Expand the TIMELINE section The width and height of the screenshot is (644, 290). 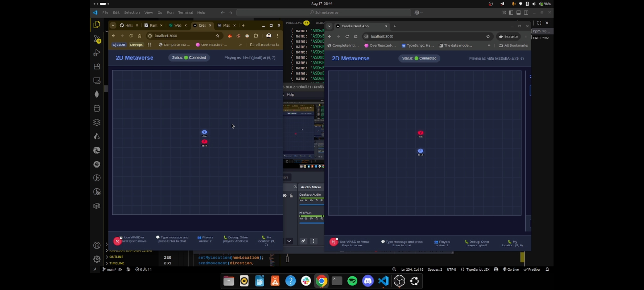(117, 263)
